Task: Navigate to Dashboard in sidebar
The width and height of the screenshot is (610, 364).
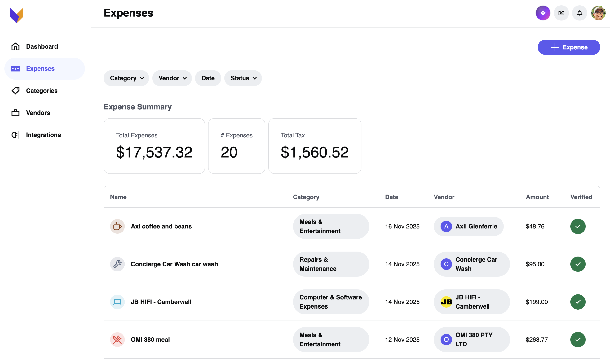Action: point(42,46)
